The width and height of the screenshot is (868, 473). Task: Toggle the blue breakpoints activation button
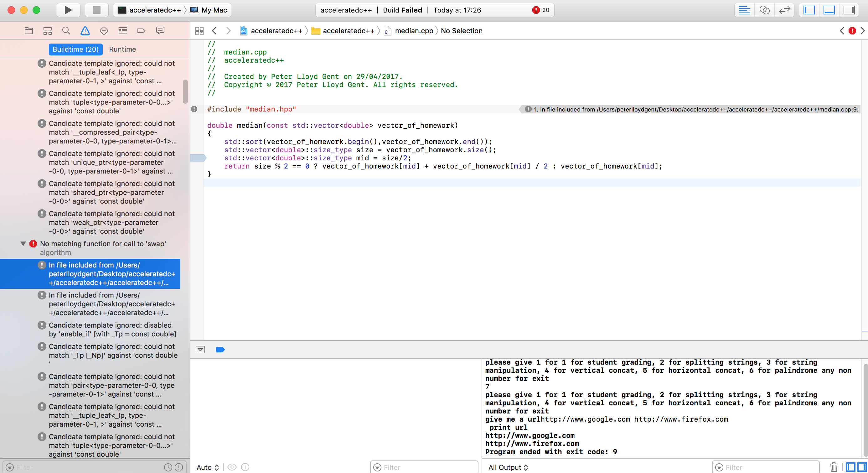(220, 350)
